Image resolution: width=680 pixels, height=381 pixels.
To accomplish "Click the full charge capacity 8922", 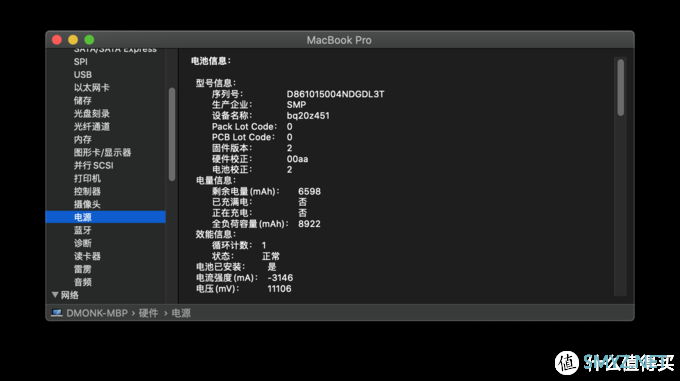I will click(309, 224).
